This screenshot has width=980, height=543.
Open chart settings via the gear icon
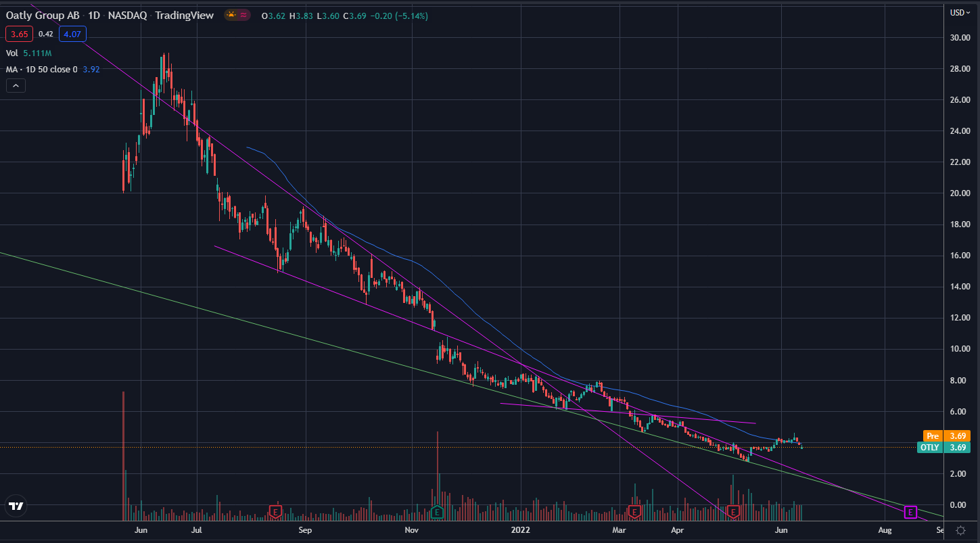(x=960, y=530)
